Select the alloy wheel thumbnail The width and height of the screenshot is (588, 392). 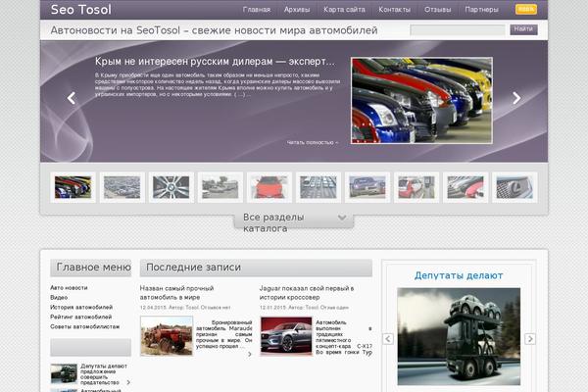(x=171, y=186)
